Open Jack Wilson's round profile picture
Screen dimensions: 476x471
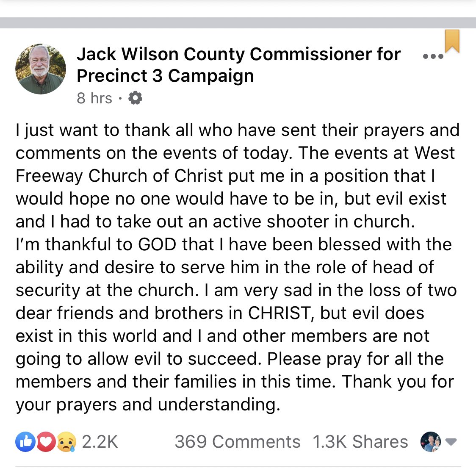click(41, 69)
